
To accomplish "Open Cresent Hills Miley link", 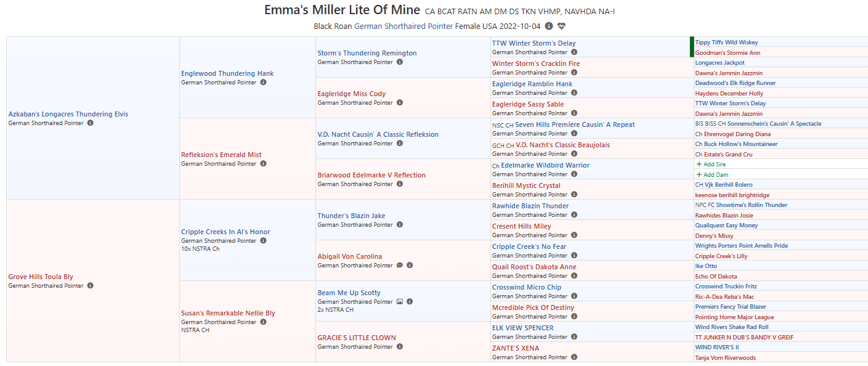I will click(522, 226).
